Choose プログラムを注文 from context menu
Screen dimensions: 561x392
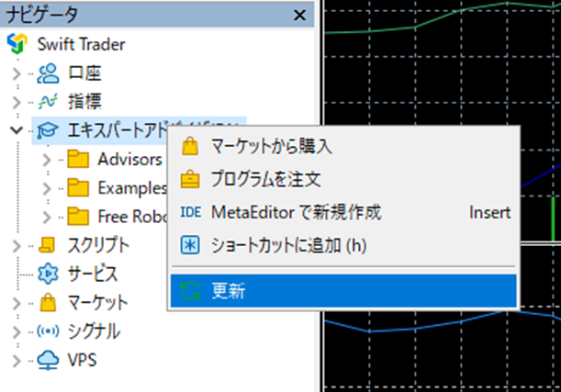(x=265, y=179)
